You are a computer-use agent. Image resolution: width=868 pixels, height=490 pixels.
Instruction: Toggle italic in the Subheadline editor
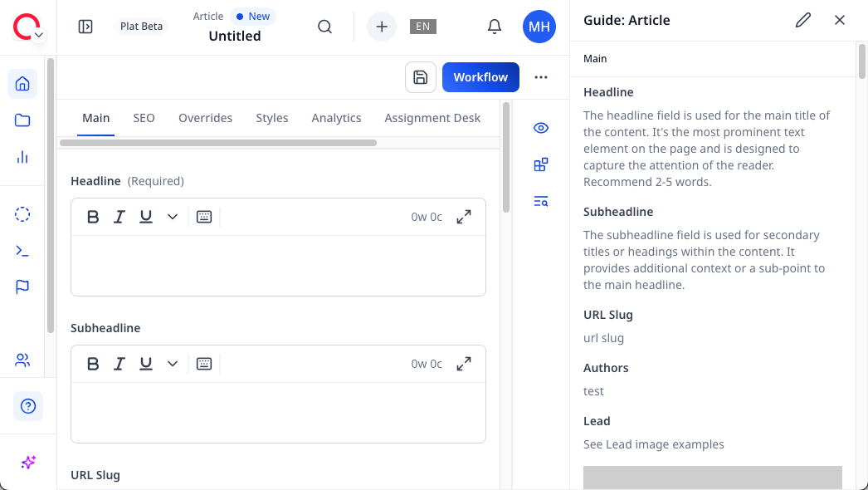pyautogui.click(x=119, y=364)
